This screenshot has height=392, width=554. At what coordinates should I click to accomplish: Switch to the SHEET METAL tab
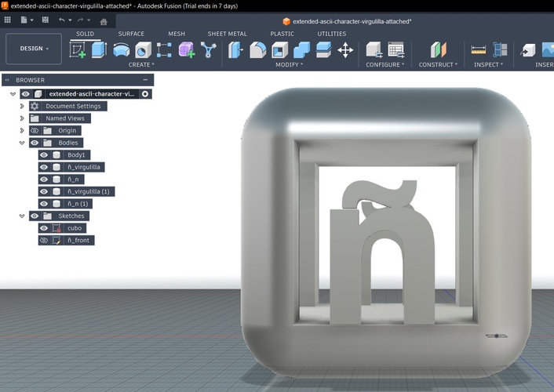[228, 34]
